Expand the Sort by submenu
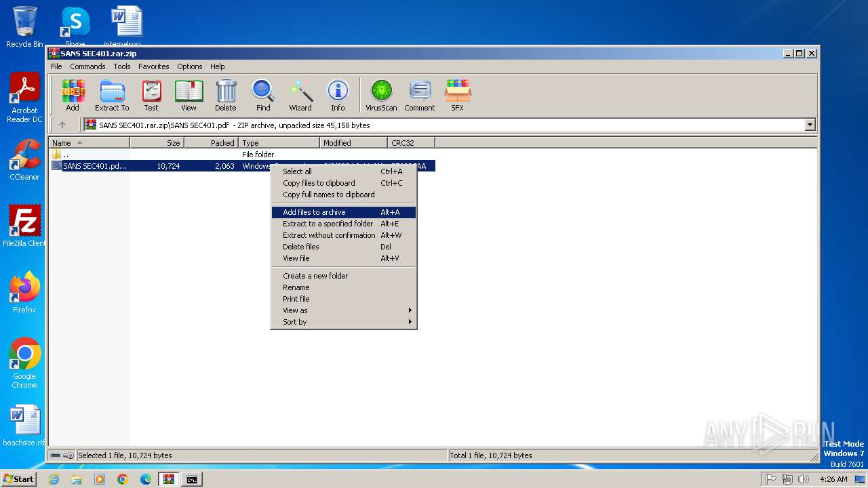 tap(344, 322)
